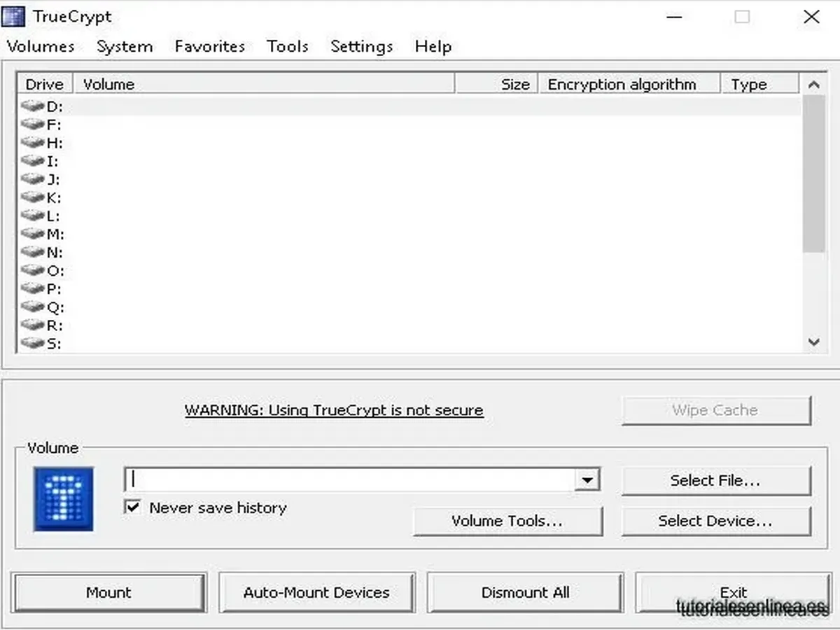Click the TrueCrypt title bar app icon
The height and width of the screenshot is (630, 840).
coord(13,17)
